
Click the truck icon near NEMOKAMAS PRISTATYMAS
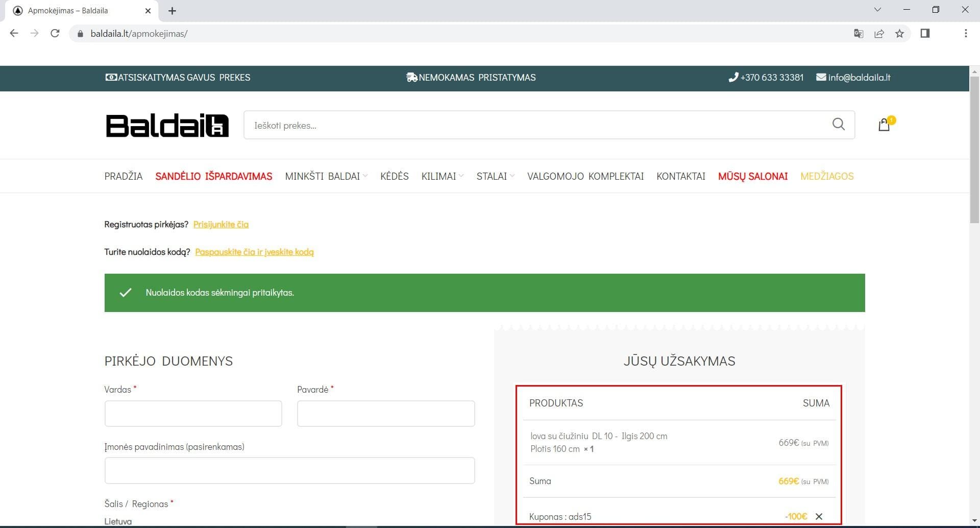411,77
